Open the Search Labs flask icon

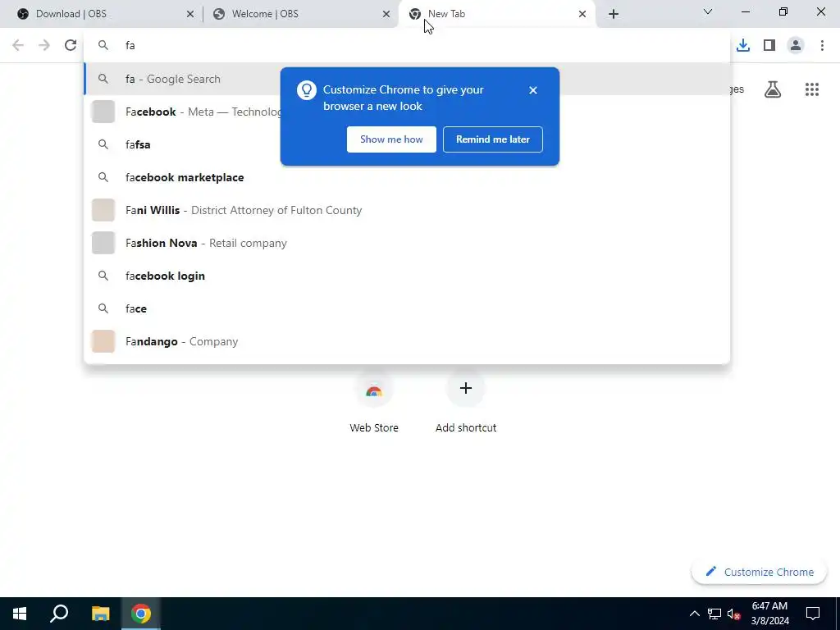click(x=773, y=89)
